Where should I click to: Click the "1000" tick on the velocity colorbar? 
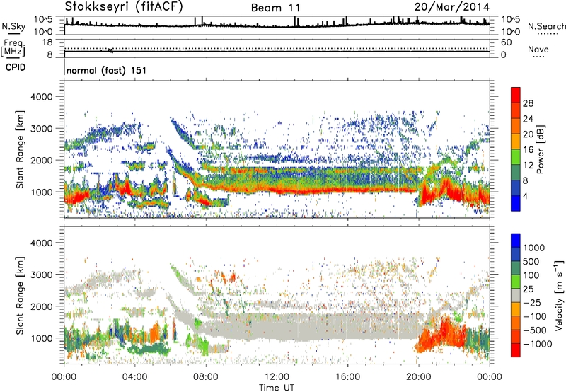[534, 248]
